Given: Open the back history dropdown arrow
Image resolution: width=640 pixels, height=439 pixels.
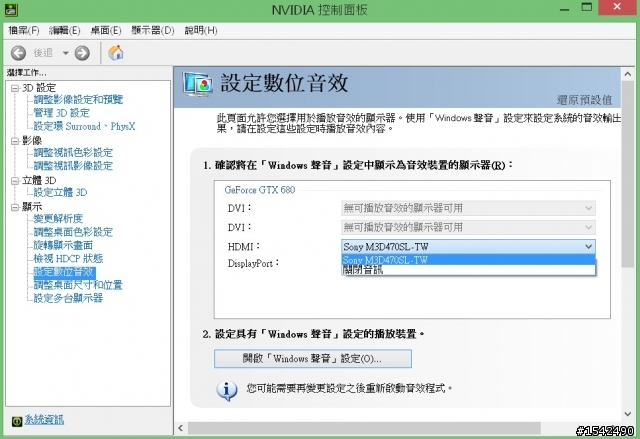Looking at the screenshot, I should point(65,53).
